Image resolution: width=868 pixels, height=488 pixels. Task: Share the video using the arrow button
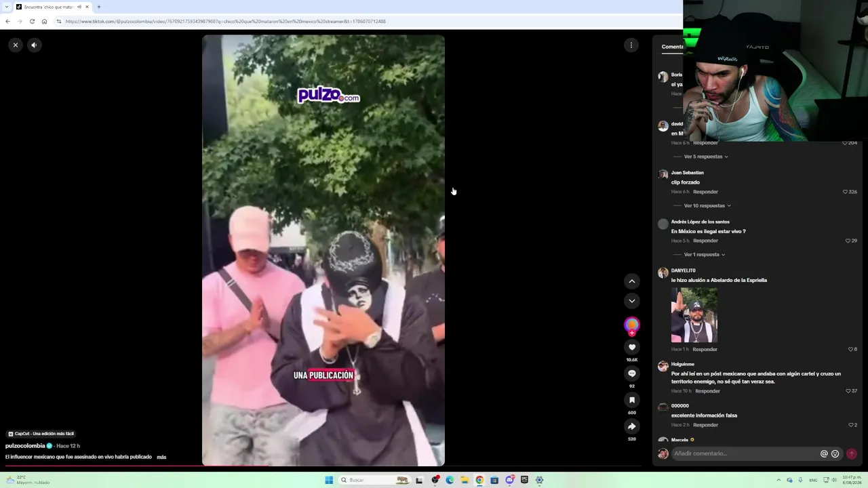(632, 426)
